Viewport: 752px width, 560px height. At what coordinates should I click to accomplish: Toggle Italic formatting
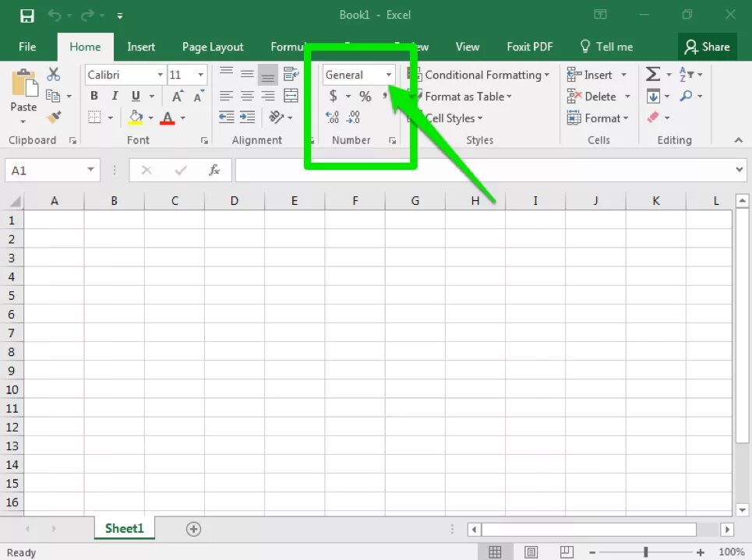pos(115,96)
